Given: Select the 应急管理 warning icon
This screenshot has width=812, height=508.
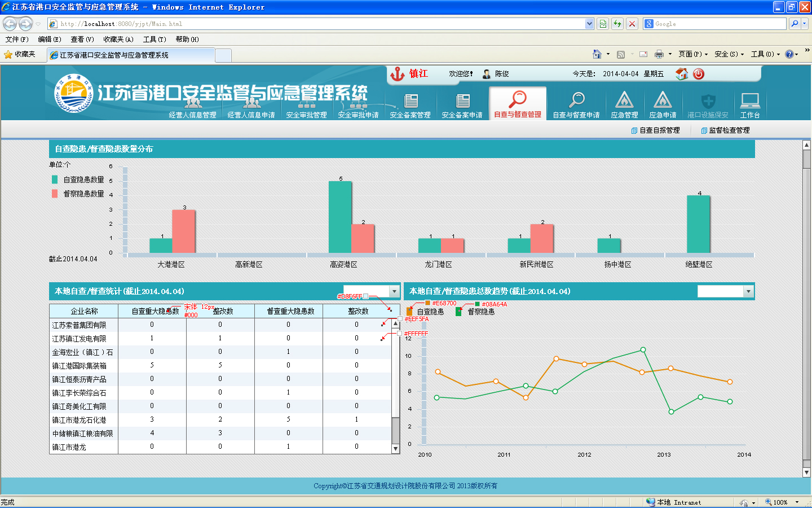Looking at the screenshot, I should (x=624, y=101).
